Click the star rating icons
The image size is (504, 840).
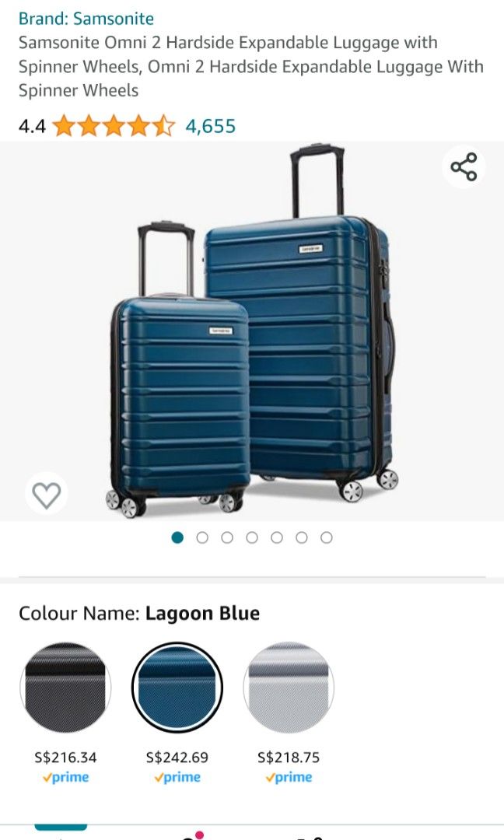point(114,126)
